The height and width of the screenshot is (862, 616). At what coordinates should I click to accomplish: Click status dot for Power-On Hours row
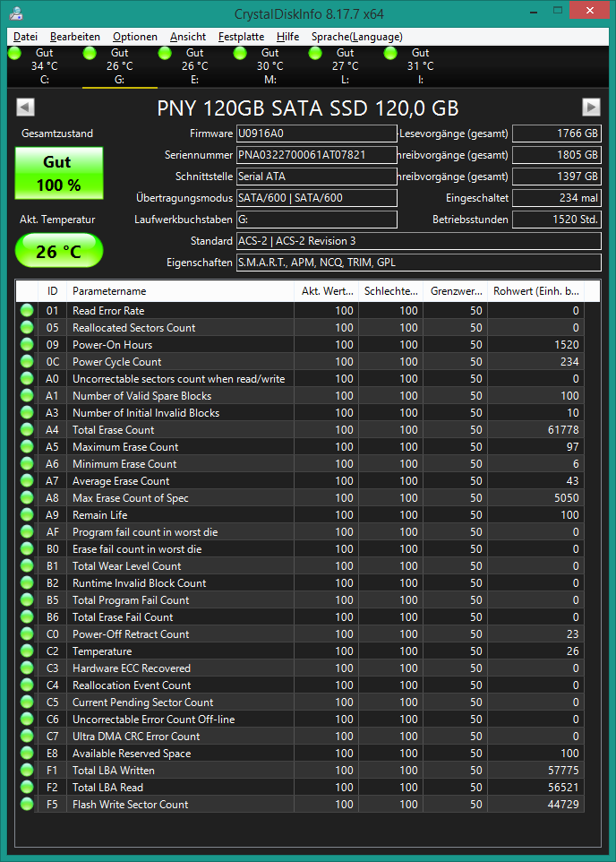(x=26, y=345)
